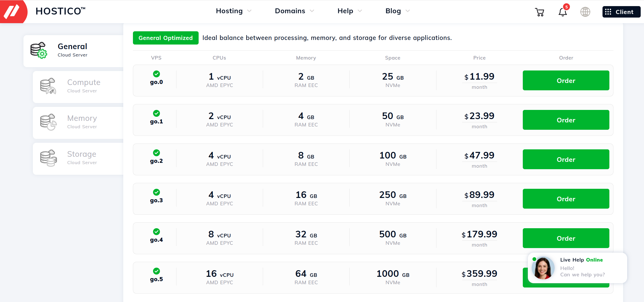Click the CPUs column header
644x302 pixels.
(x=219, y=58)
